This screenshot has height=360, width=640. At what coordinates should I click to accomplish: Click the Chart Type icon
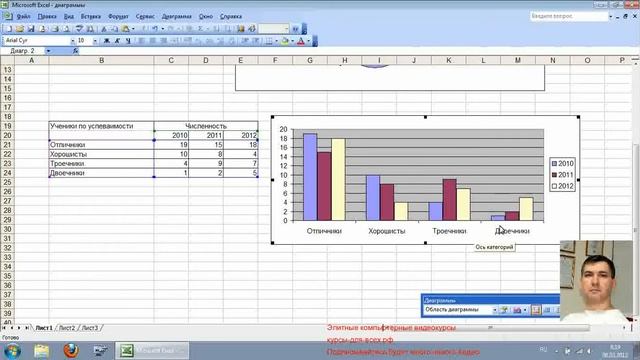pos(517,310)
